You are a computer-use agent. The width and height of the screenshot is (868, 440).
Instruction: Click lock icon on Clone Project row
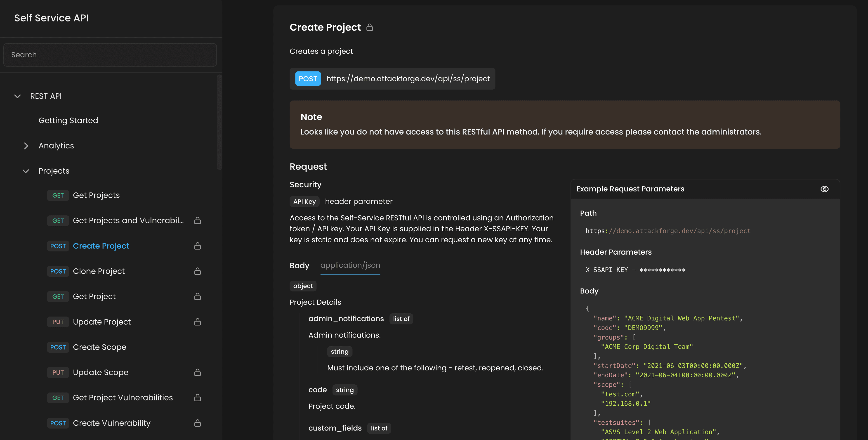[198, 271]
